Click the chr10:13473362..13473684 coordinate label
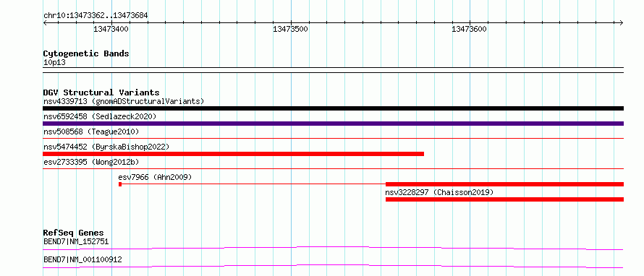This screenshot has width=644, height=276. (x=96, y=16)
